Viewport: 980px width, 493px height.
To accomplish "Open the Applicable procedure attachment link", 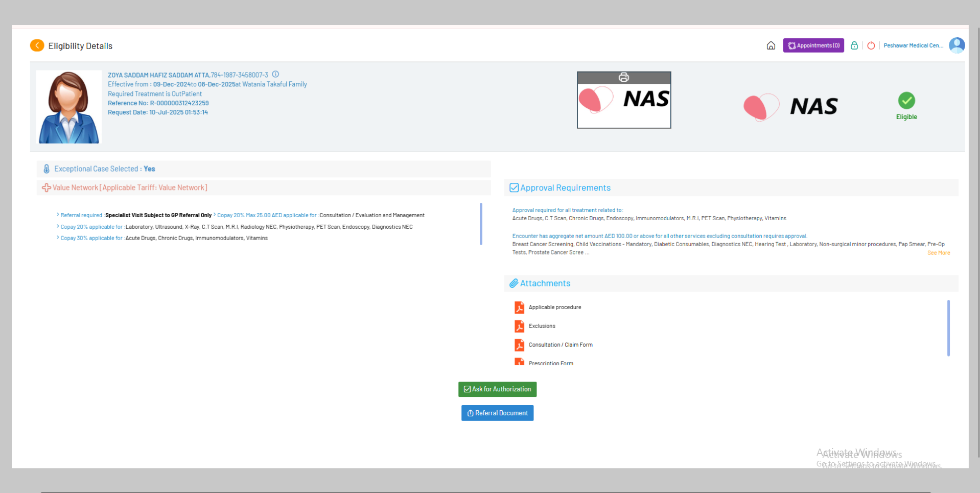I will [555, 307].
